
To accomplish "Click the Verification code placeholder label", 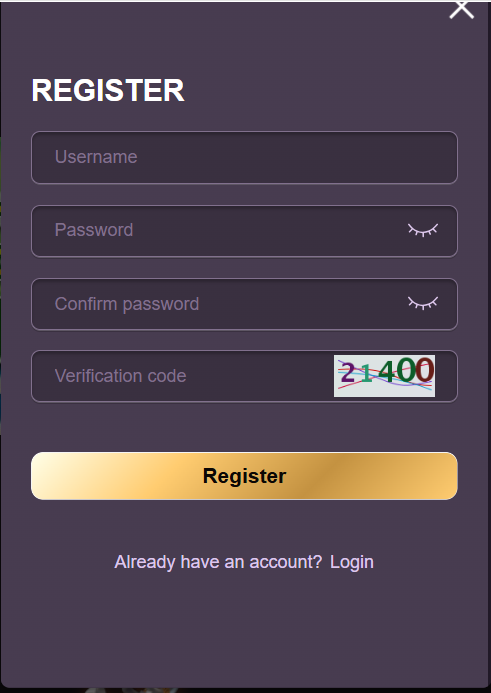I will pos(120,376).
